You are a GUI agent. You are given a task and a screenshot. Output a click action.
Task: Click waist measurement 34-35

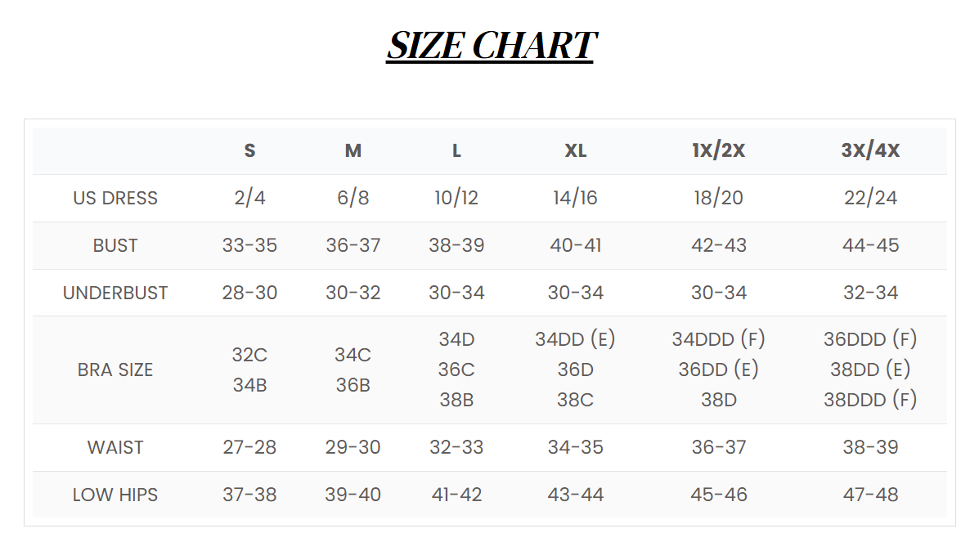tap(575, 448)
